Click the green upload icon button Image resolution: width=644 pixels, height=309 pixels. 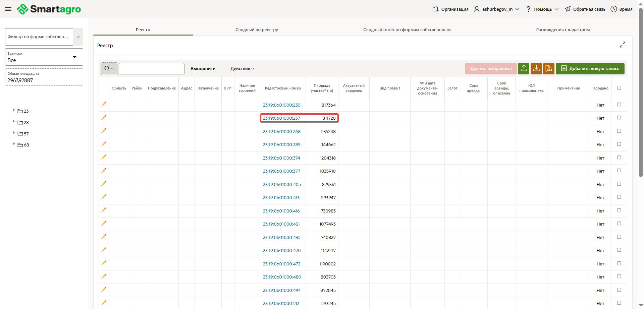click(524, 68)
